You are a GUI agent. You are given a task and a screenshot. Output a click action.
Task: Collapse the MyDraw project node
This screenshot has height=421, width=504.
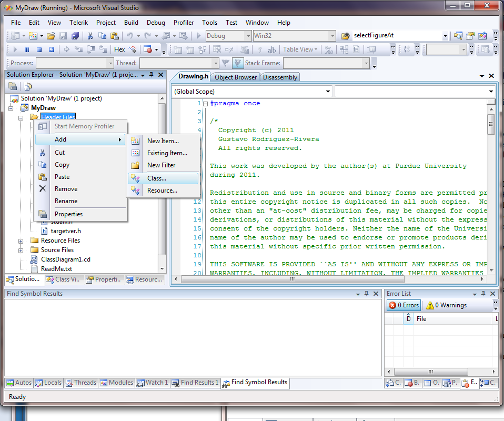[11, 108]
